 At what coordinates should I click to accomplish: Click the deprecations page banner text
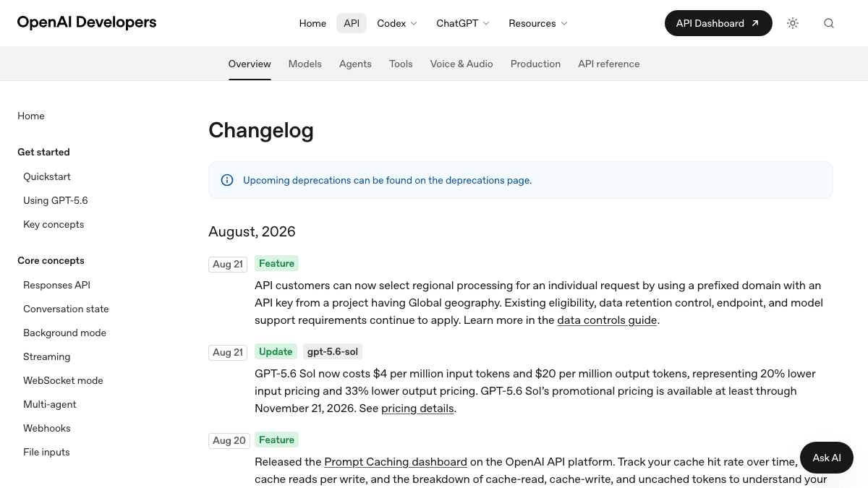point(387,180)
